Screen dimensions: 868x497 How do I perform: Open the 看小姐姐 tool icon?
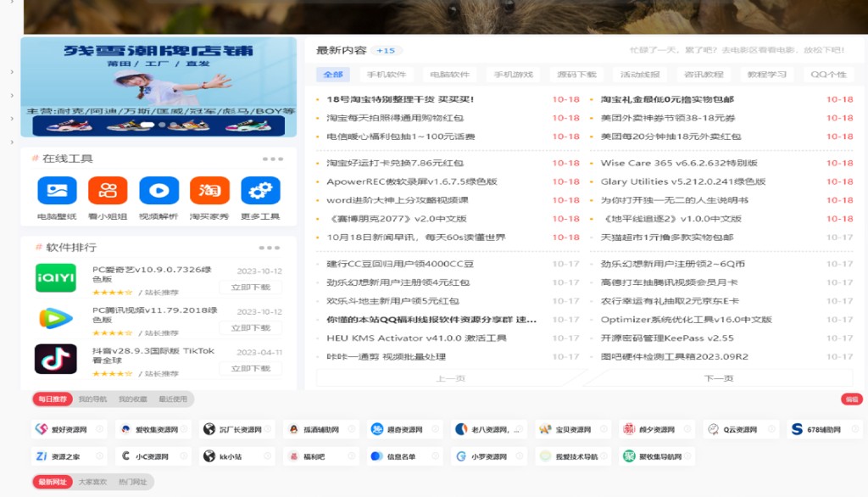coord(108,191)
